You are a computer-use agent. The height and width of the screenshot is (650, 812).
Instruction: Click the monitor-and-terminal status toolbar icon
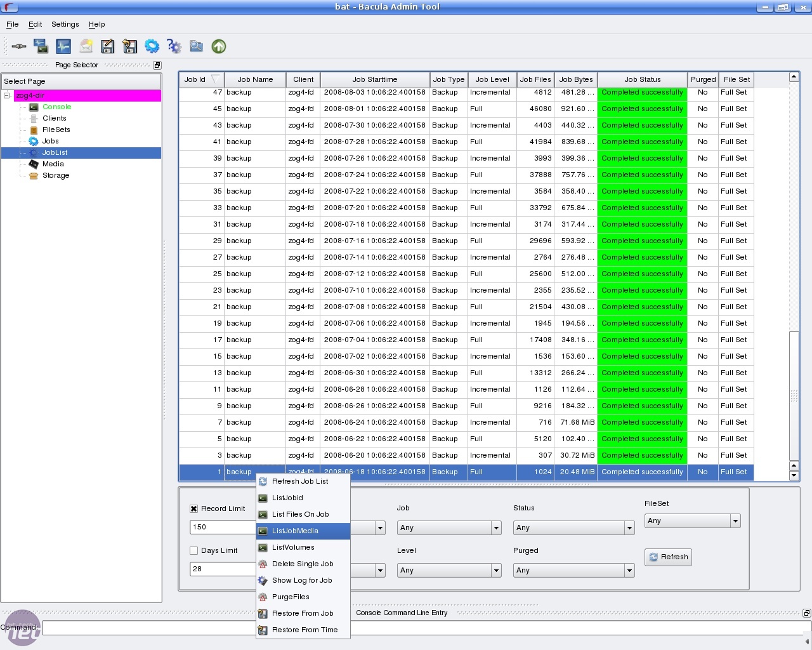pos(41,46)
